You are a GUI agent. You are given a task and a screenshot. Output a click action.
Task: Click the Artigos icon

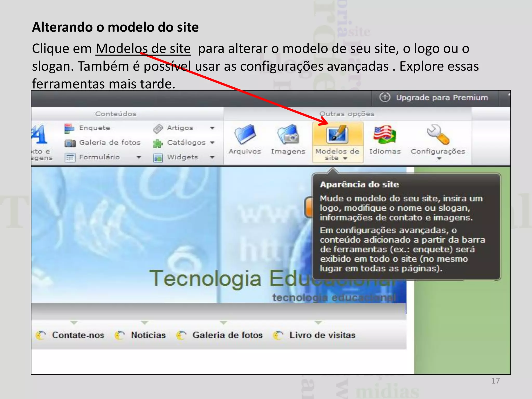(x=158, y=128)
